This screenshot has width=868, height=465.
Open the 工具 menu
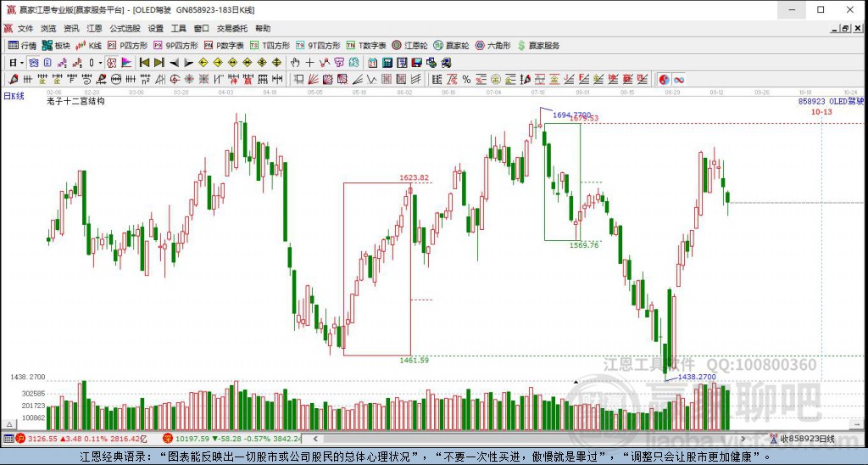point(178,28)
